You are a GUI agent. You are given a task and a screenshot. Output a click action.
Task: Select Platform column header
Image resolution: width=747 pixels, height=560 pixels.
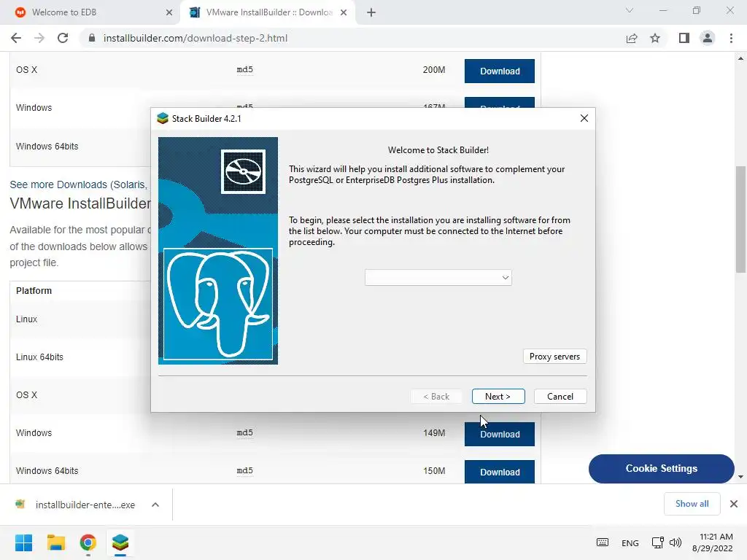pyautogui.click(x=34, y=290)
